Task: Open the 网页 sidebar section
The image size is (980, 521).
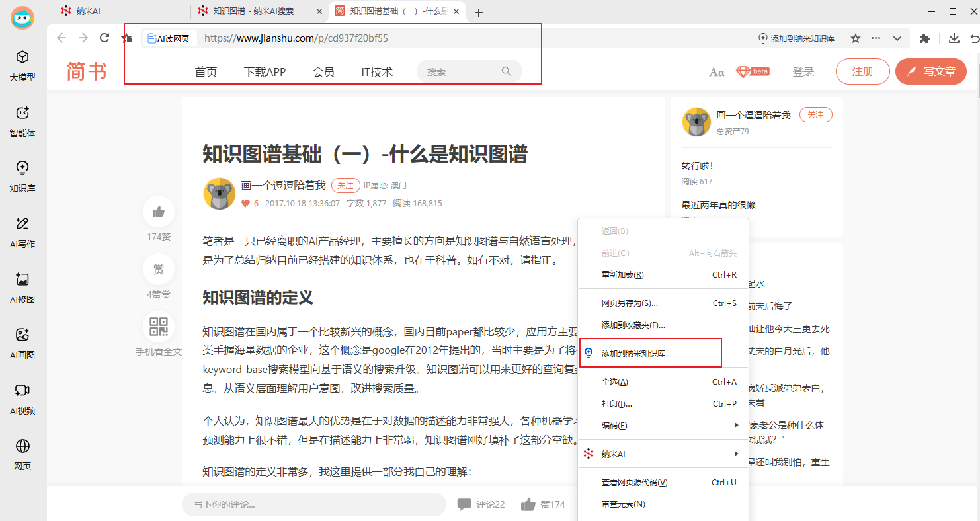Action: point(22,455)
